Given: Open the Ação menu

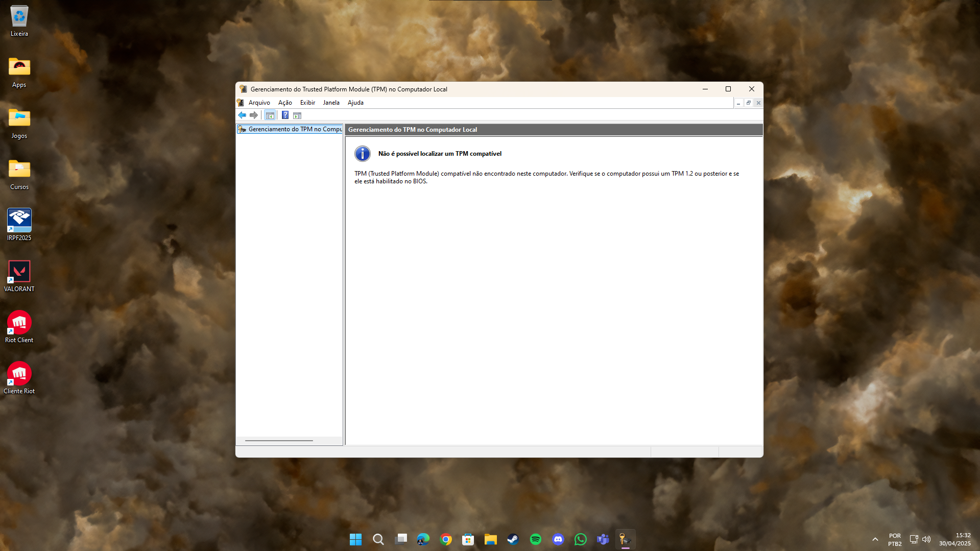Looking at the screenshot, I should 285,103.
